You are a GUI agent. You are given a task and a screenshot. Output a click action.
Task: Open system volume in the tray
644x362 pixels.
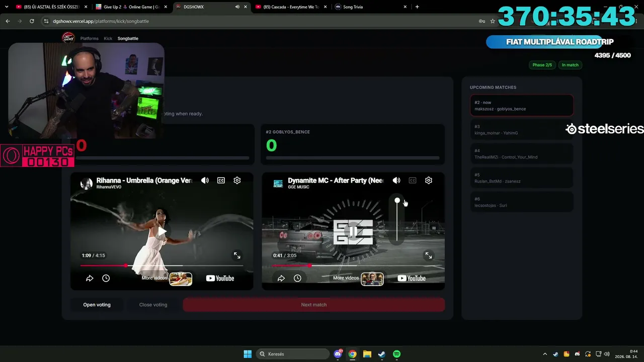click(x=607, y=354)
